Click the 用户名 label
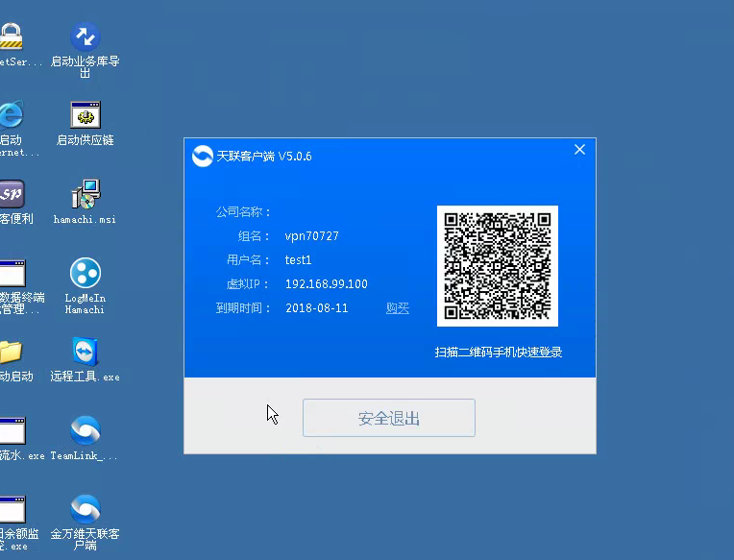This screenshot has width=734, height=560. pyautogui.click(x=249, y=259)
